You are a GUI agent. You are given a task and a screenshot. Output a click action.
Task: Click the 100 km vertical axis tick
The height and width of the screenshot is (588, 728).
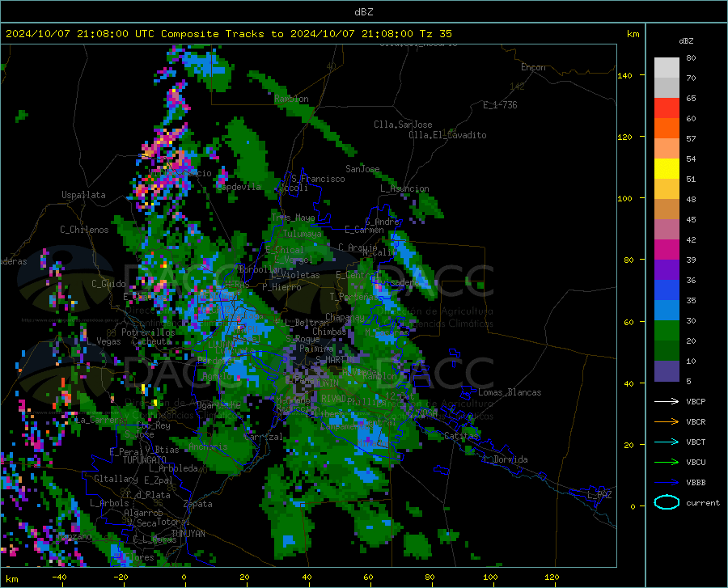(624, 198)
